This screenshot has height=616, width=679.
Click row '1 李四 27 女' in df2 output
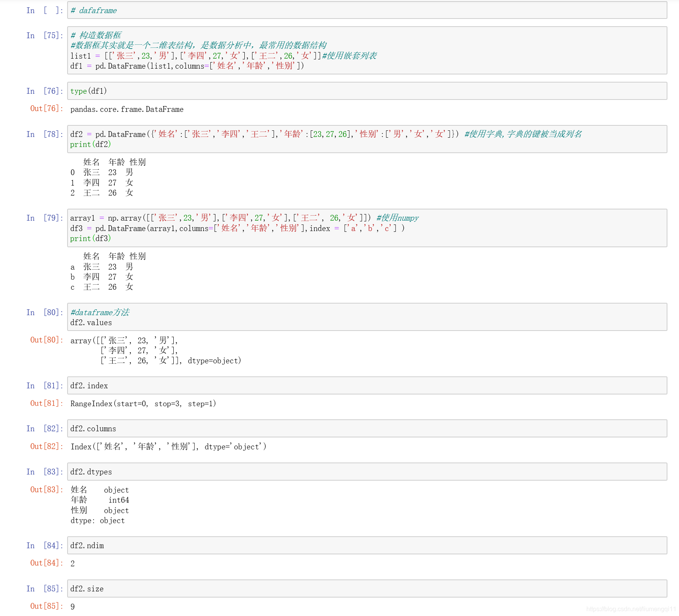102,183
